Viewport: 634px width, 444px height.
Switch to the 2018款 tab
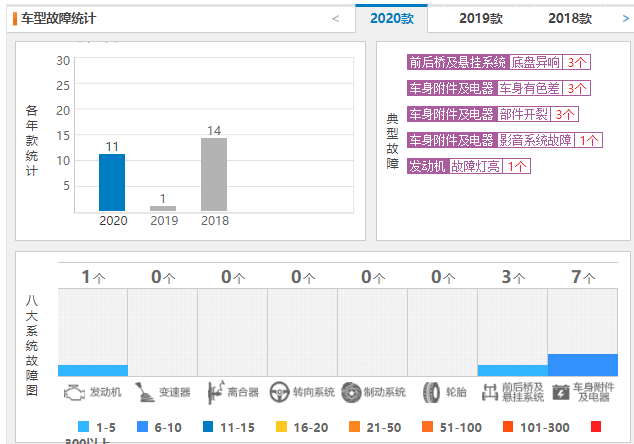(x=570, y=19)
